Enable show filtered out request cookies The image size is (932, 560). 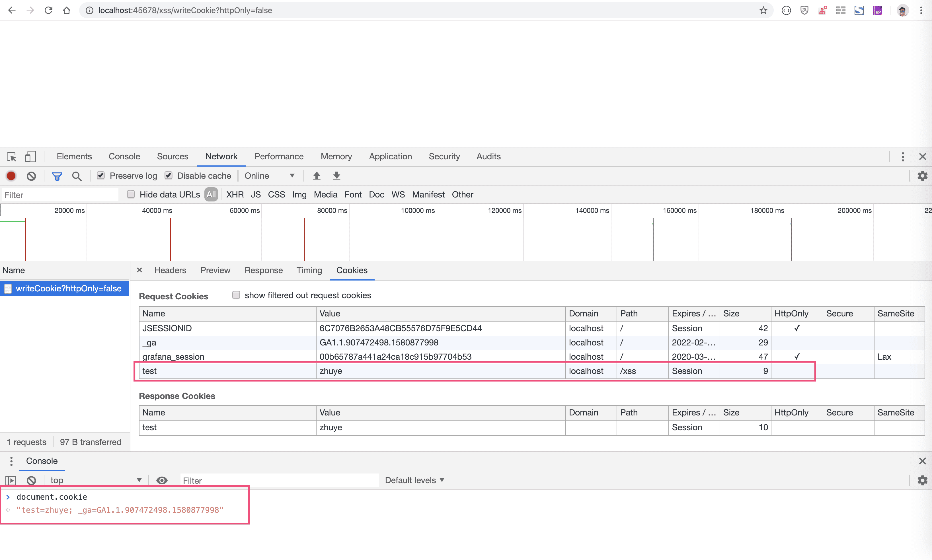(236, 295)
